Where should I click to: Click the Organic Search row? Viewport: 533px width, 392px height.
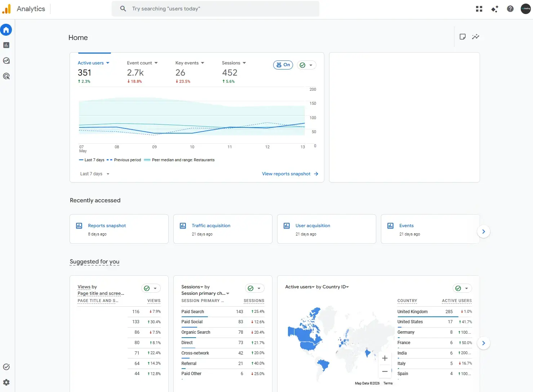click(x=223, y=332)
